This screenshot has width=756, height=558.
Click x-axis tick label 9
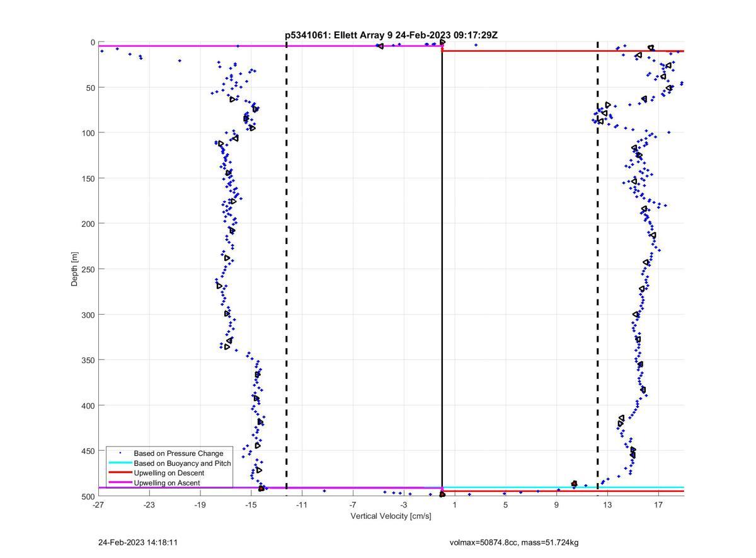click(556, 504)
